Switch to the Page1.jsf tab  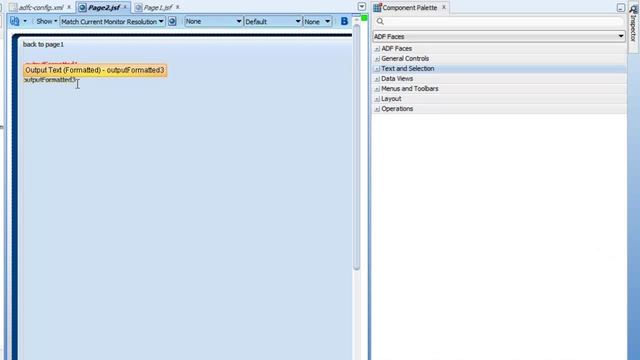pos(158,7)
